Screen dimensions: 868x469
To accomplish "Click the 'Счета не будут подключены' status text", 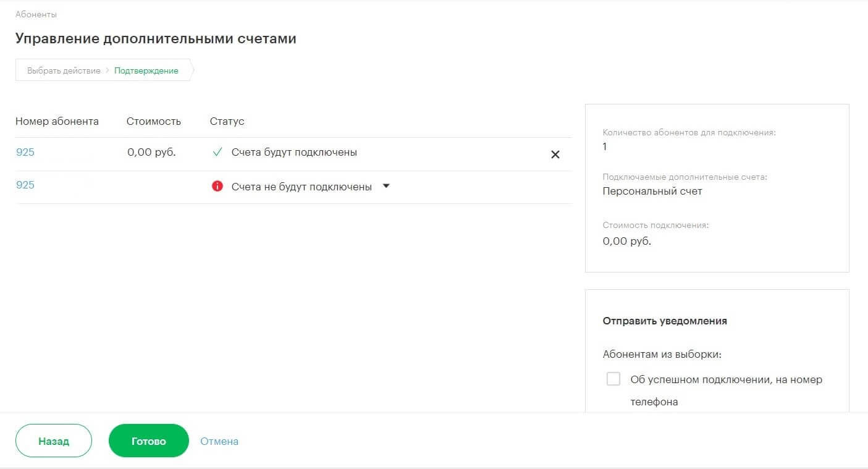I will (301, 187).
